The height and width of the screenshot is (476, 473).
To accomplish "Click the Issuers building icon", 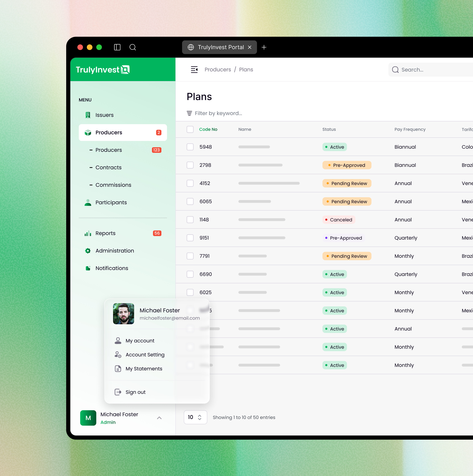I will [x=88, y=115].
